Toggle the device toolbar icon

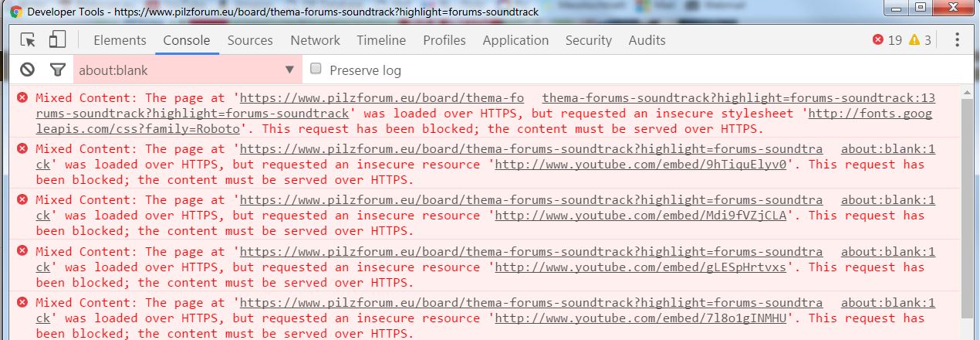coord(57,40)
